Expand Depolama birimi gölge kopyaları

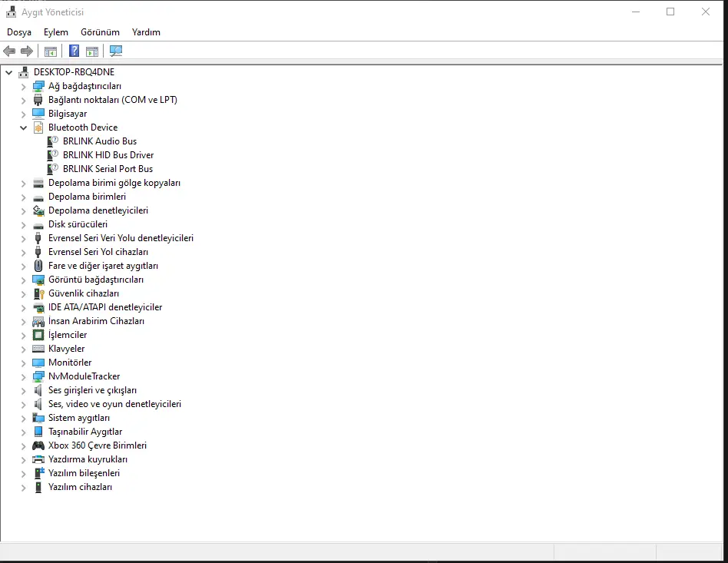[x=23, y=184]
